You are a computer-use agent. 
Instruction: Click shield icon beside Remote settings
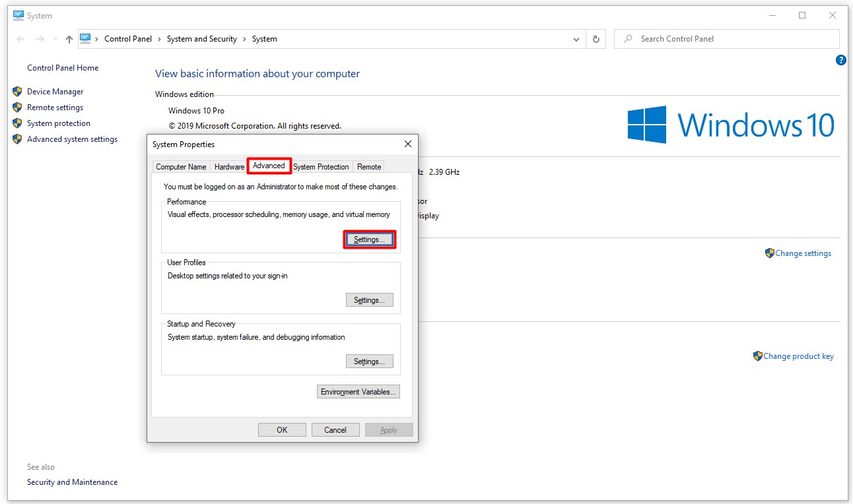(x=17, y=108)
